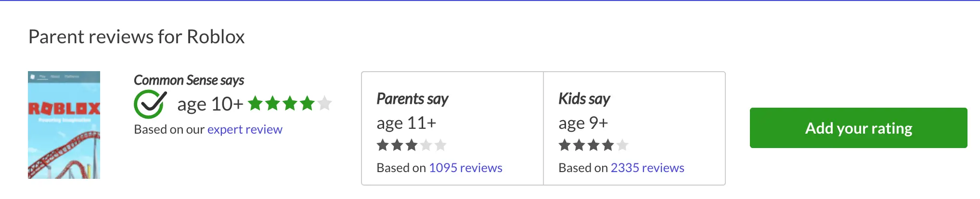The image size is (980, 199).
Task: Select the Kids say heading
Action: tap(584, 99)
